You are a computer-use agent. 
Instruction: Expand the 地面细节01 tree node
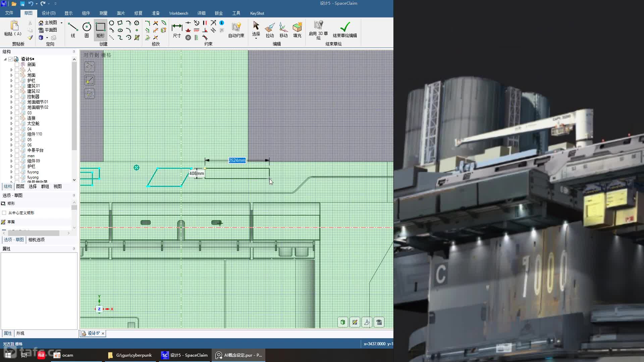tap(11, 102)
